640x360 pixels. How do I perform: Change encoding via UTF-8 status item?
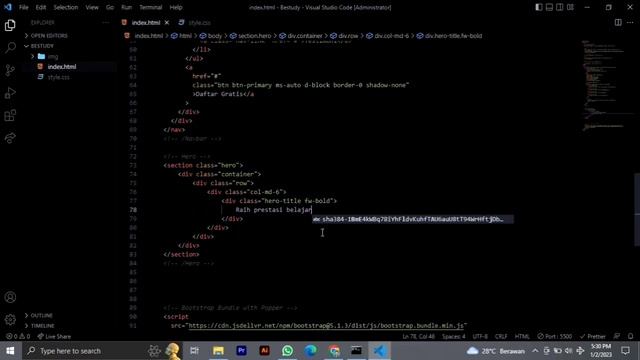click(480, 336)
